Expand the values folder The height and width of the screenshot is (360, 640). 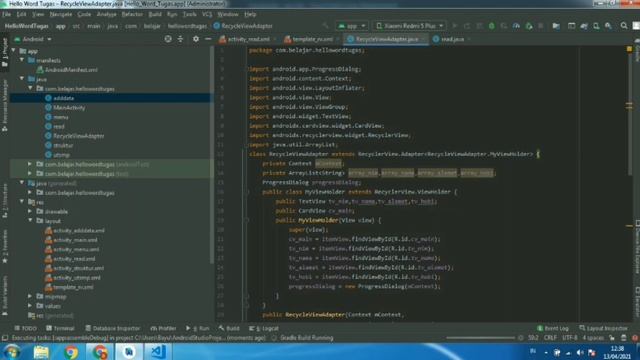30,306
